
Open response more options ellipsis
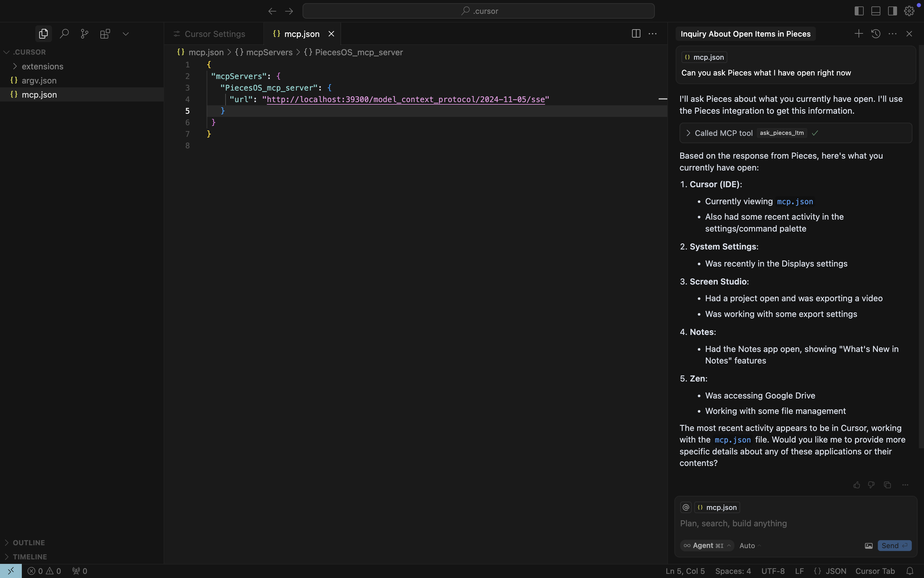coord(905,485)
